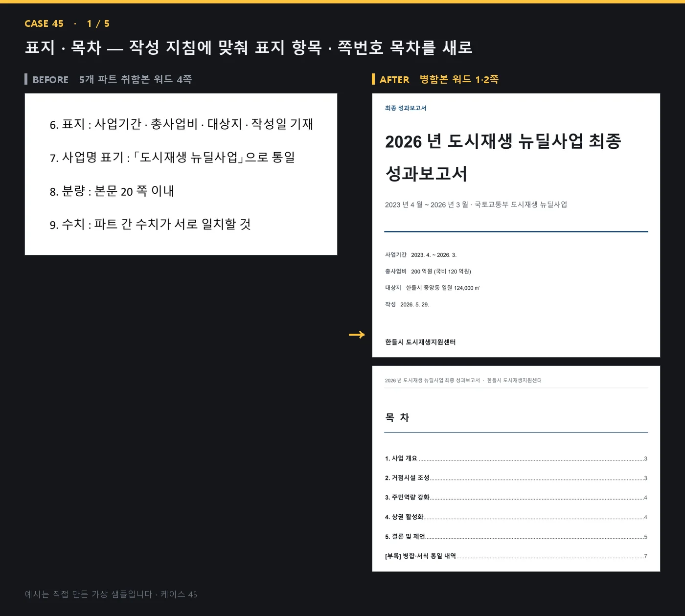
Task: Select the "1 / 5" slide counter
Action: click(x=98, y=23)
